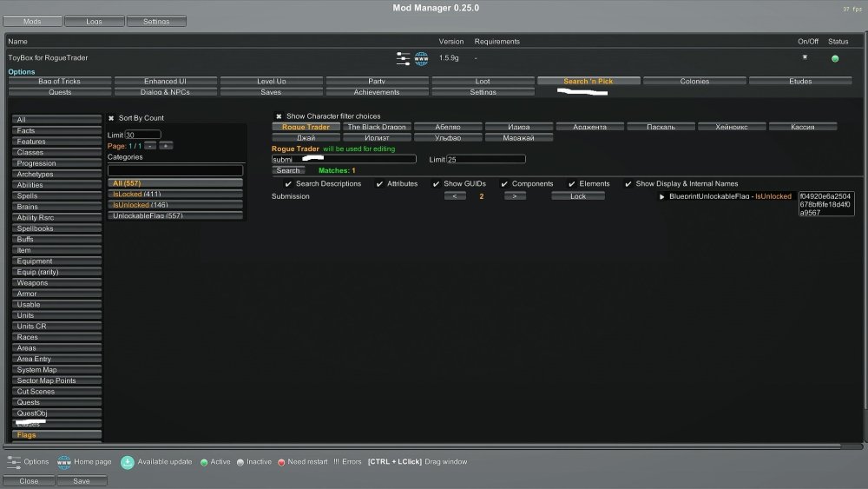The height and width of the screenshot is (489, 868).
Task: Toggle the Sort By Count checkbox
Action: (x=111, y=118)
